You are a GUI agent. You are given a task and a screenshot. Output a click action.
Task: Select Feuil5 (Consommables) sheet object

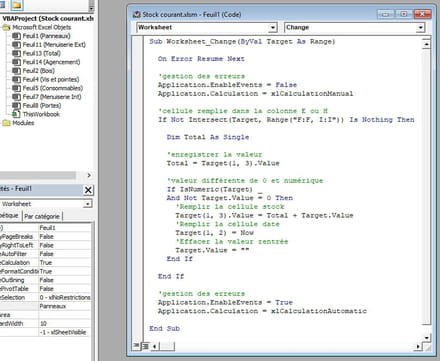[53, 88]
